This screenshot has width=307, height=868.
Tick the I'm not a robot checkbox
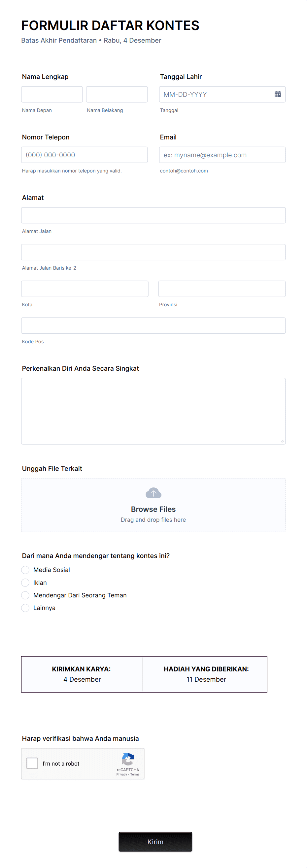(32, 763)
